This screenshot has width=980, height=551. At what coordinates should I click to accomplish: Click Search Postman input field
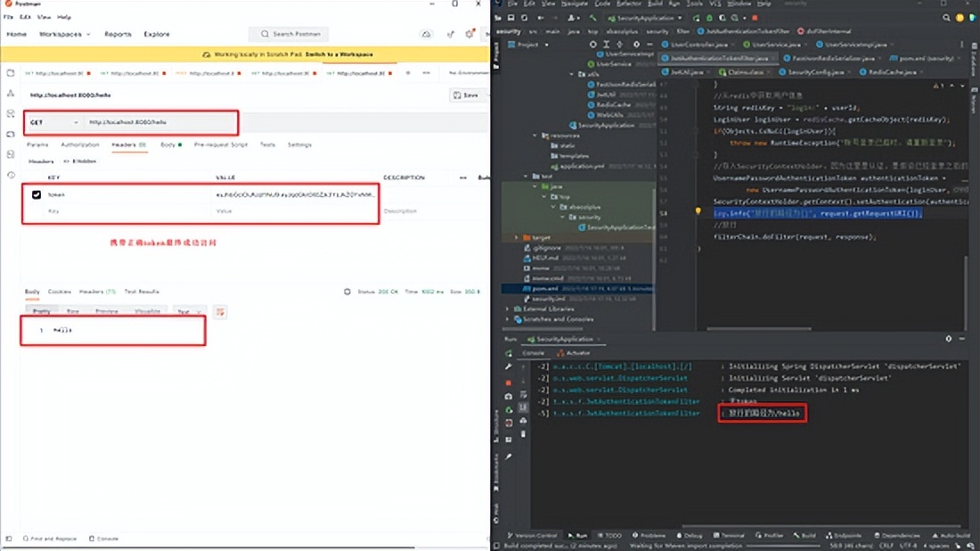289,34
